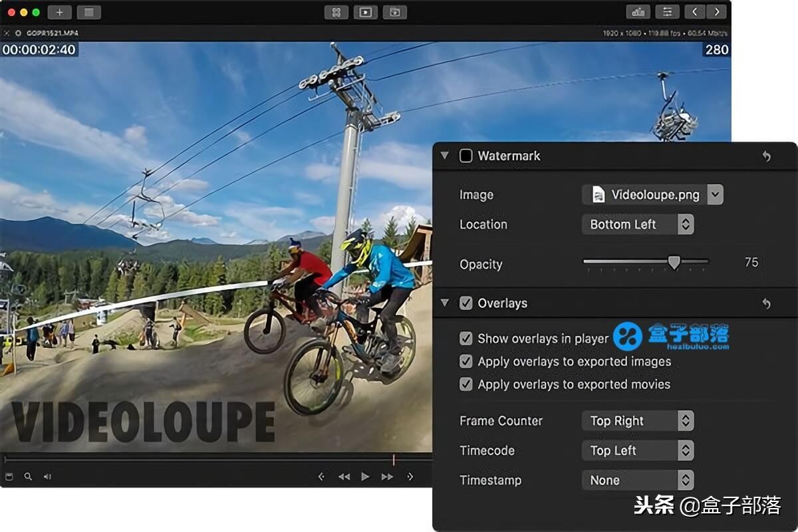Screen dimensions: 798x532
Task: Click the Opacity value 75
Action: [x=751, y=262]
